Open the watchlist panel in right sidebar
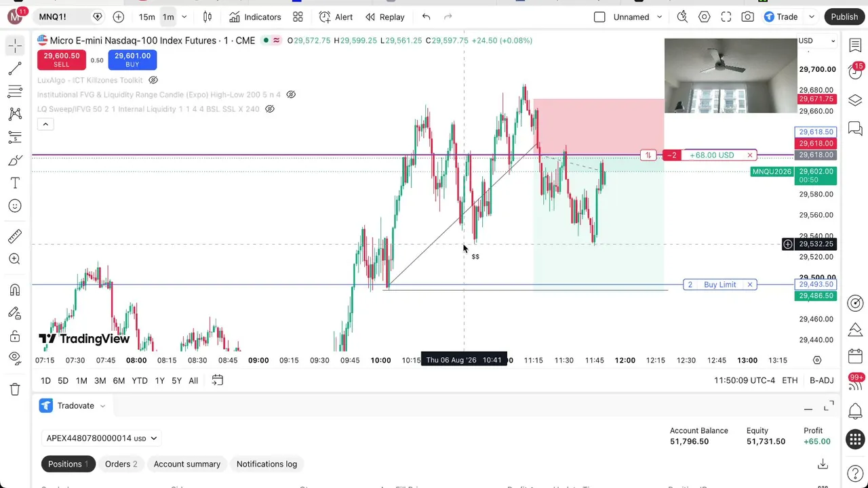The image size is (868, 488). coord(855,46)
